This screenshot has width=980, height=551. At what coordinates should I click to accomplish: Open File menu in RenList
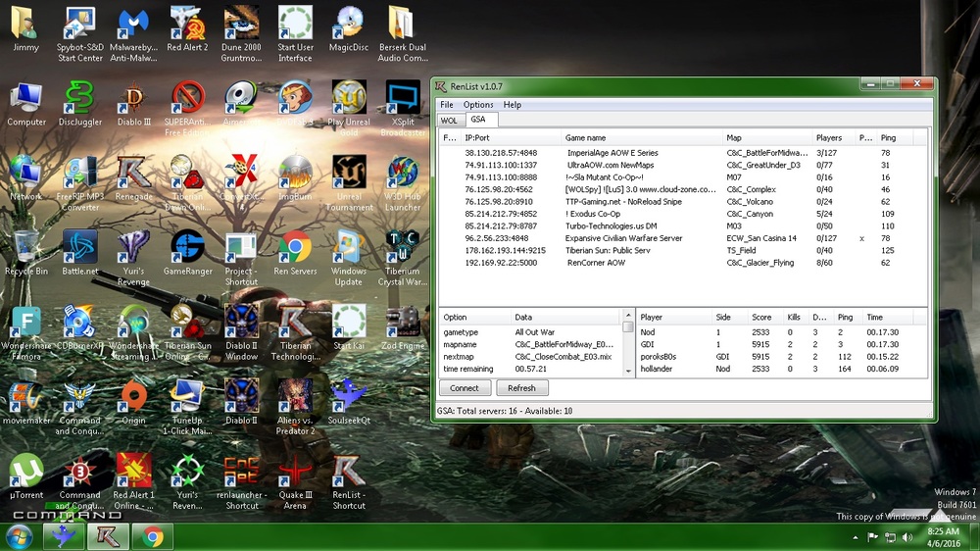pyautogui.click(x=446, y=105)
